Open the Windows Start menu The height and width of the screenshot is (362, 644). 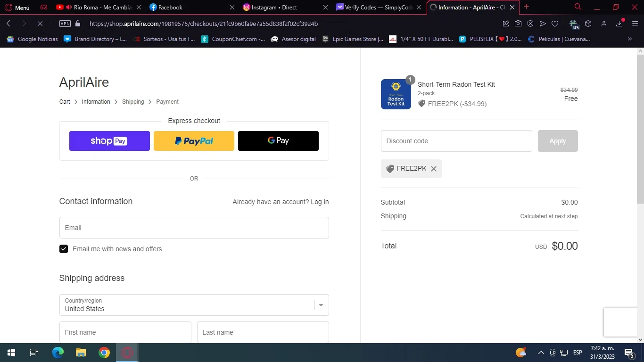click(11, 353)
